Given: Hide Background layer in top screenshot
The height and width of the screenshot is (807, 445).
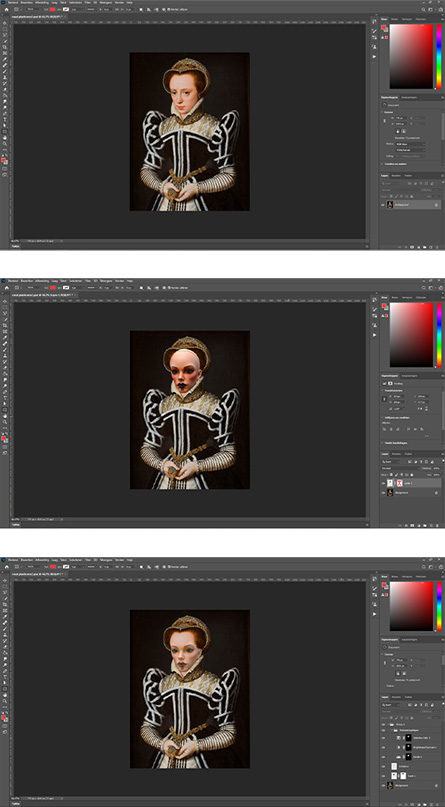Looking at the screenshot, I should point(383,205).
